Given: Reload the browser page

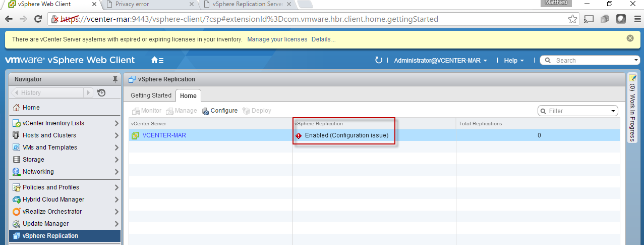Looking at the screenshot, I should pos(38,19).
